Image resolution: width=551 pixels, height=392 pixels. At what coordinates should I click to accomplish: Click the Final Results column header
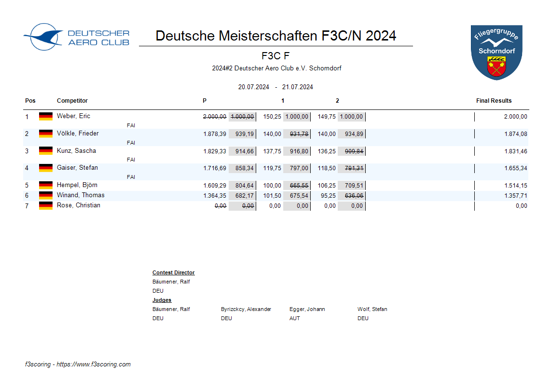(494, 101)
